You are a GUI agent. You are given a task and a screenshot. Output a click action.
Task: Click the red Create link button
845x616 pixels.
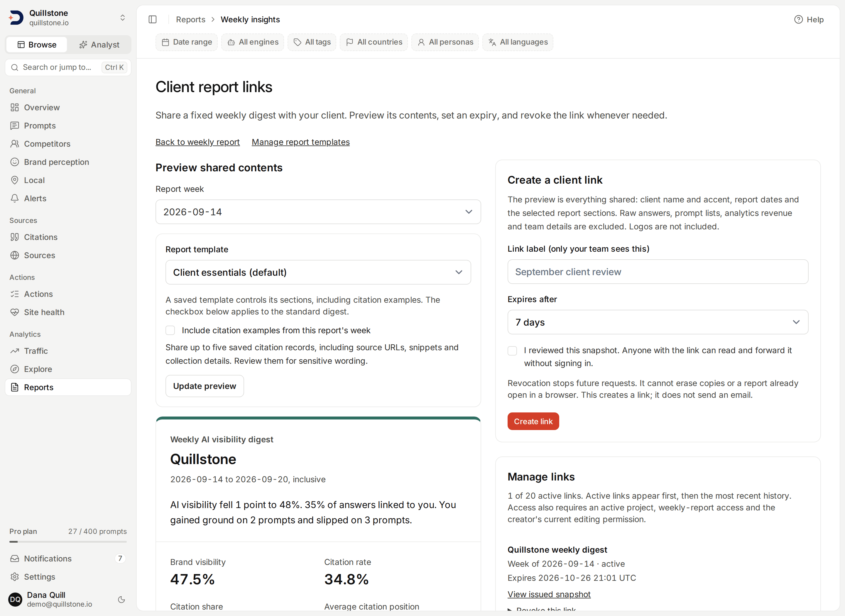point(533,421)
